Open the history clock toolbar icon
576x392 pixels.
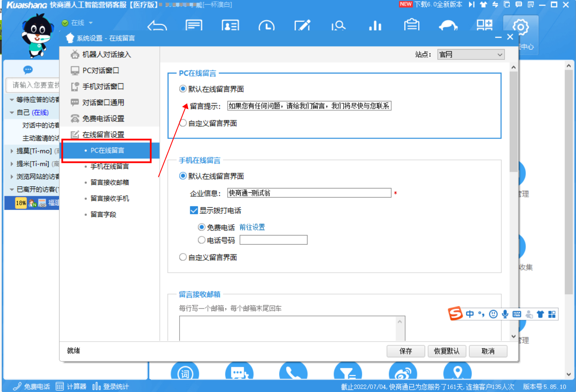coord(266,26)
